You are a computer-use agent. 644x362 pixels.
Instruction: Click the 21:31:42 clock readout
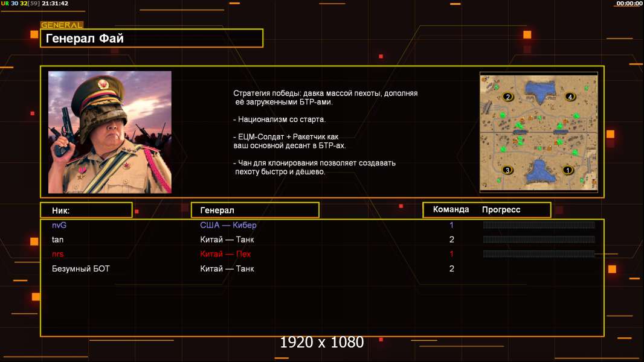click(x=55, y=3)
